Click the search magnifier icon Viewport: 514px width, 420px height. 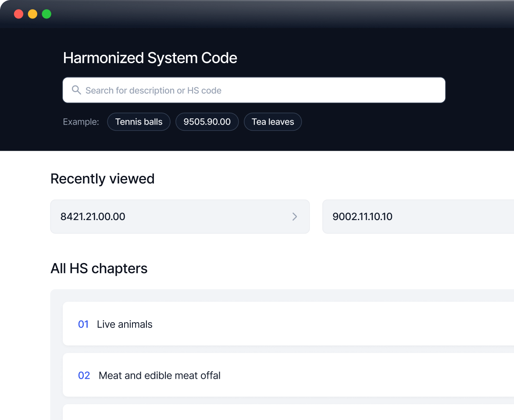point(76,90)
